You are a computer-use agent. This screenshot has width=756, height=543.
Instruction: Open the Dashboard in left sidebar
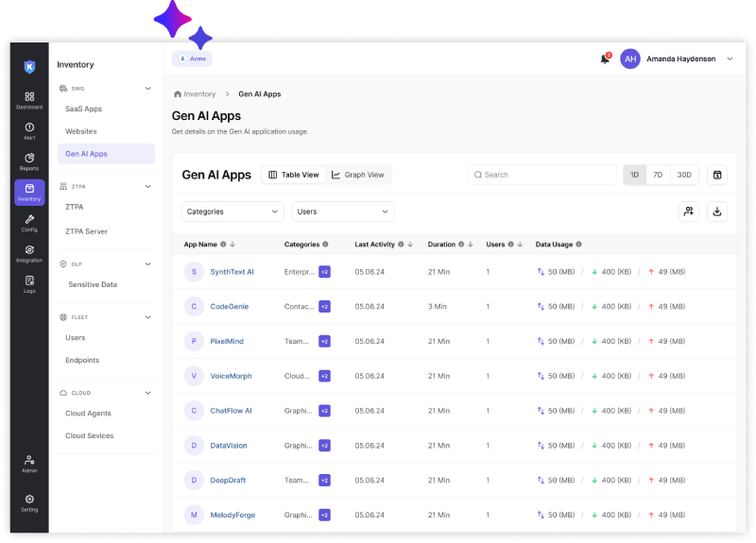tap(29, 99)
